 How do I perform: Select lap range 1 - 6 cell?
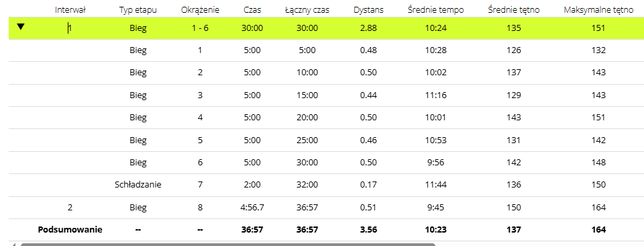click(200, 28)
